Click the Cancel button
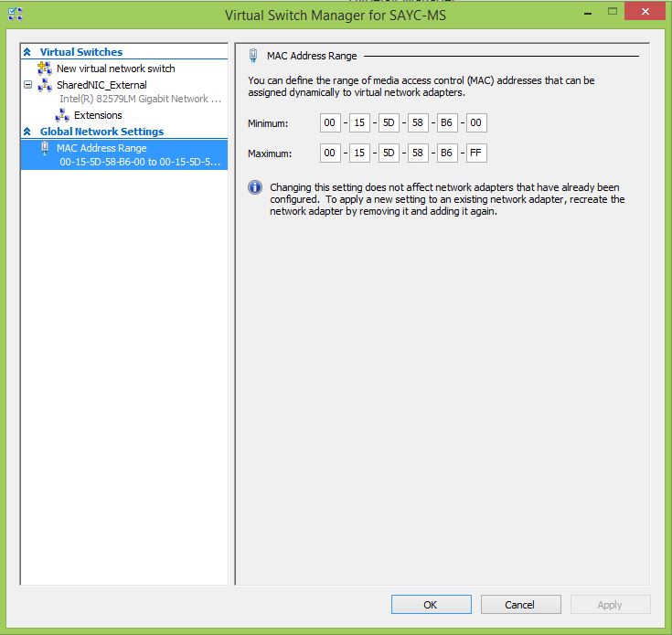The height and width of the screenshot is (635, 672). 521,605
